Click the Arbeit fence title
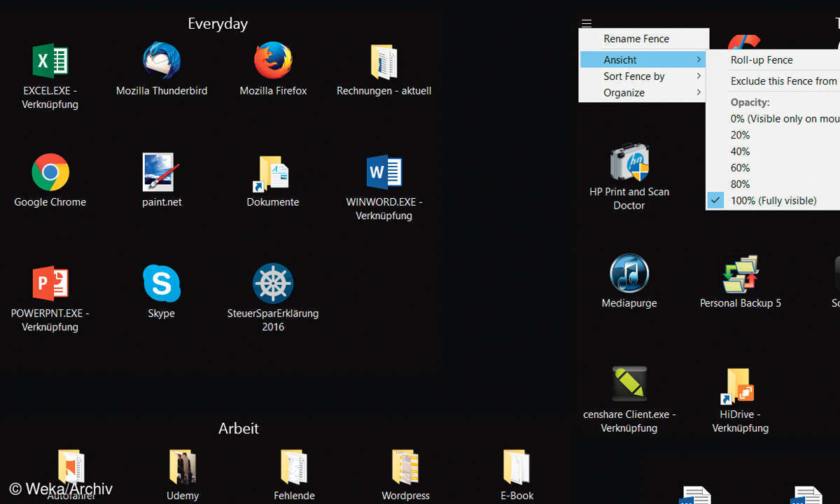 pos(239,428)
